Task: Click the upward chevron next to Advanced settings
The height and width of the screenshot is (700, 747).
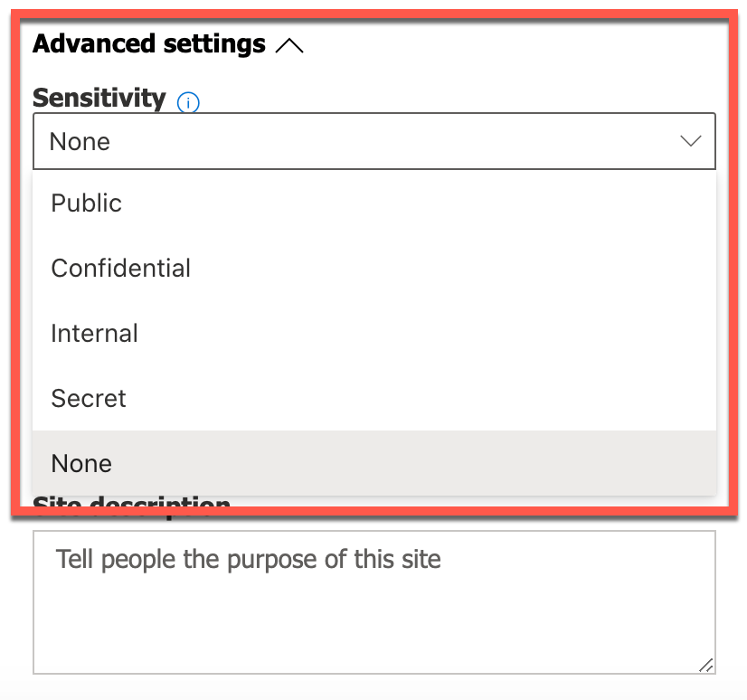Action: point(290,43)
